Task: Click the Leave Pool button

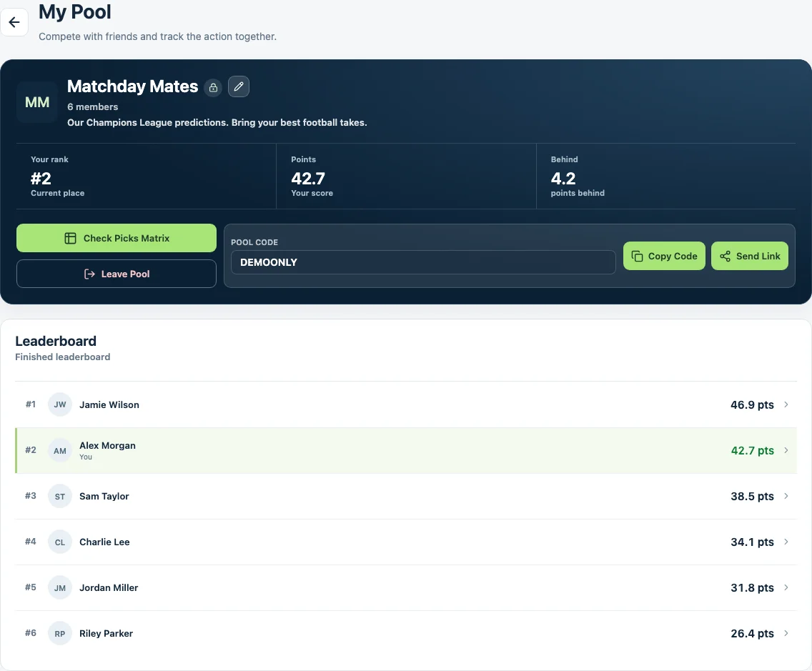Action: pos(117,274)
